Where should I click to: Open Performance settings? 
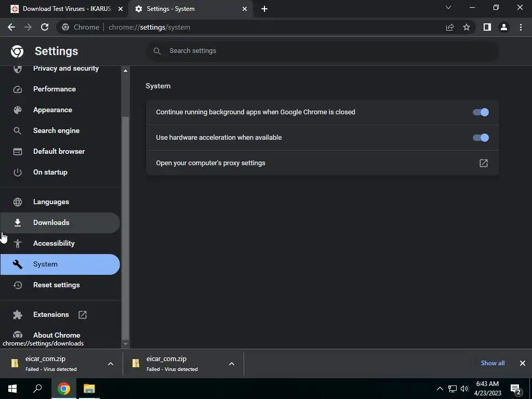coord(60,89)
